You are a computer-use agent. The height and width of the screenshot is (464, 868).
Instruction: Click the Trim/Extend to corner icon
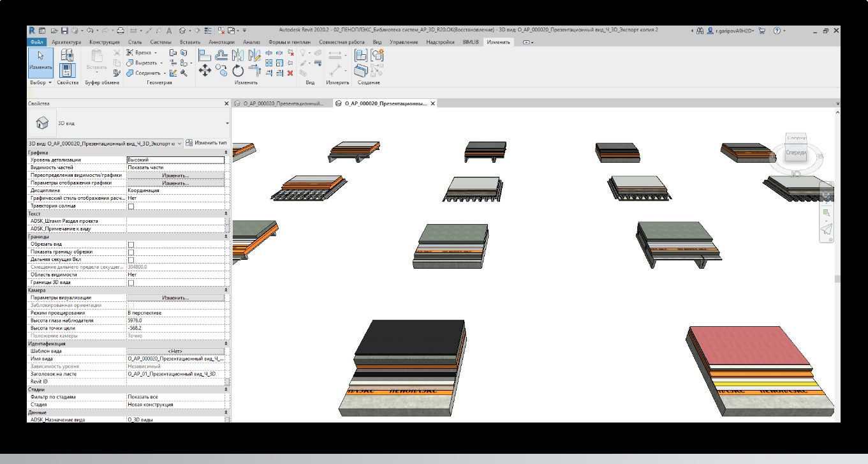(x=254, y=70)
